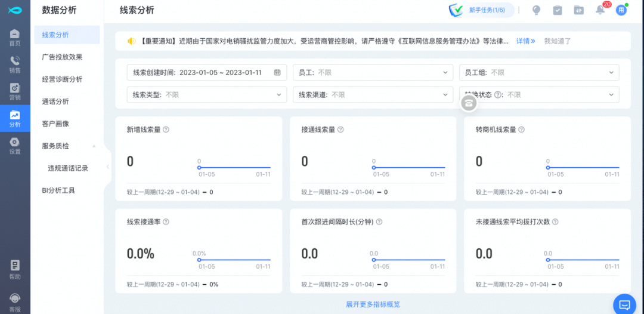The image size is (644, 314).
Task: Select 线索分析 in the menu
Action: (x=67, y=35)
